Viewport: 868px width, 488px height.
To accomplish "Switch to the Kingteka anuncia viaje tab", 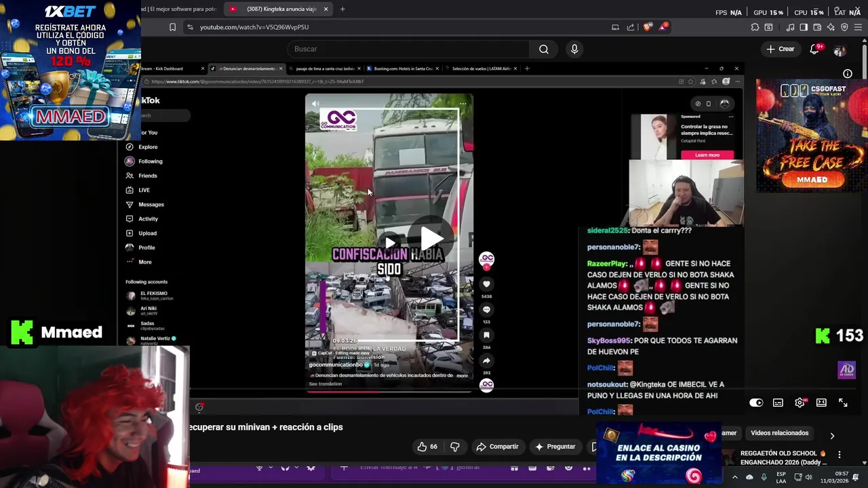I will click(x=278, y=9).
